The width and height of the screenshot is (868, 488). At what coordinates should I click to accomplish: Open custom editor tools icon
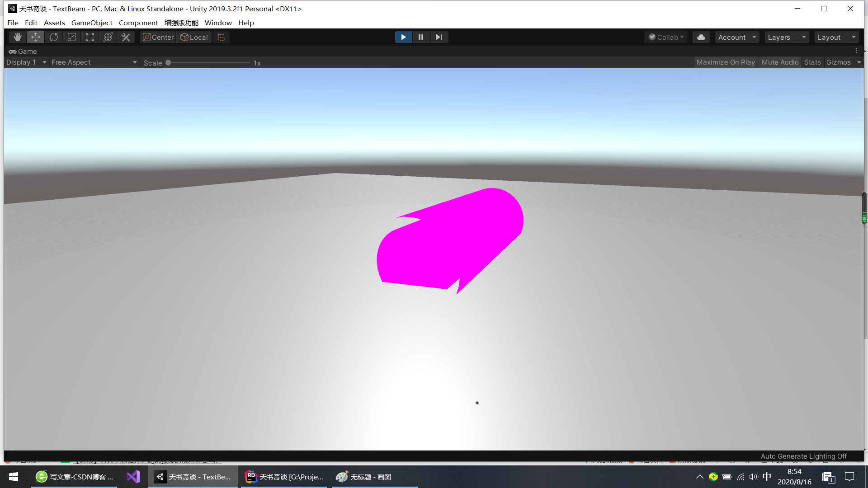pyautogui.click(x=126, y=37)
